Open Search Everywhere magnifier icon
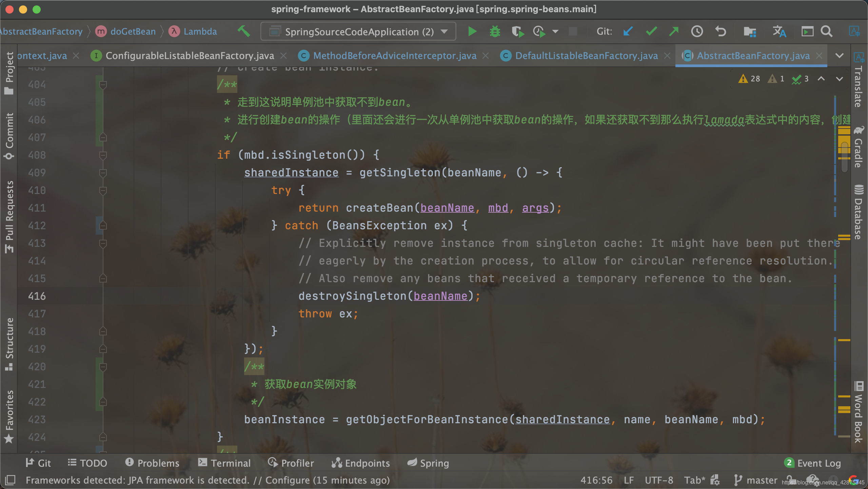This screenshot has width=868, height=489. pos(826,32)
